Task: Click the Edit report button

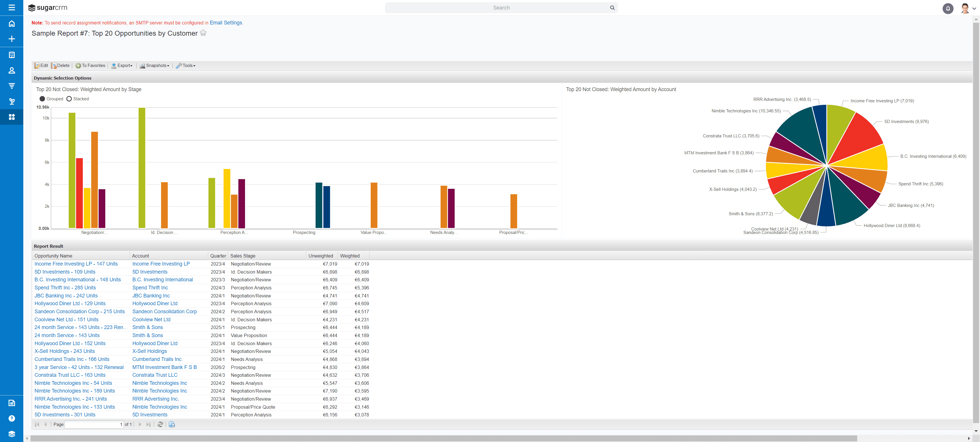Action: pyautogui.click(x=41, y=65)
